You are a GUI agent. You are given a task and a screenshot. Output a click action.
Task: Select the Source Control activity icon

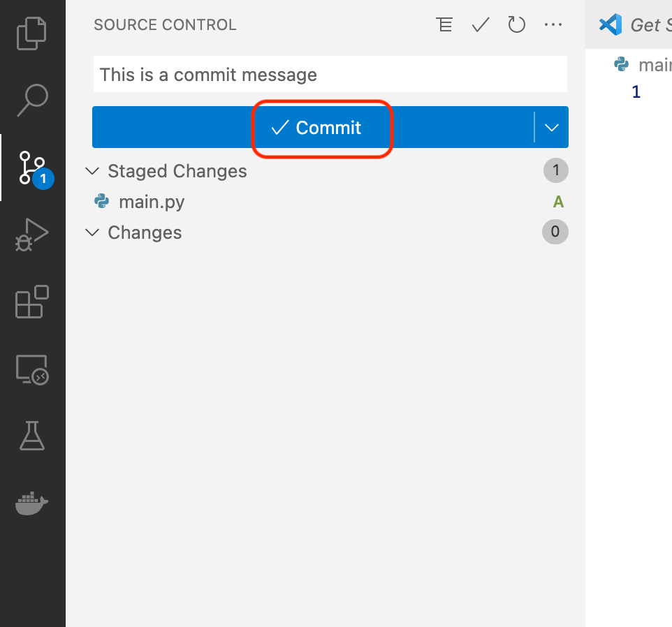[x=33, y=168]
